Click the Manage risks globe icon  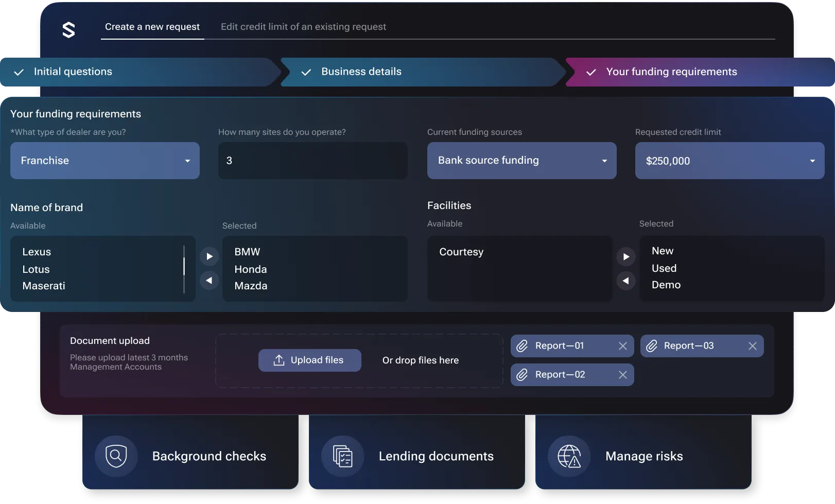tap(569, 456)
